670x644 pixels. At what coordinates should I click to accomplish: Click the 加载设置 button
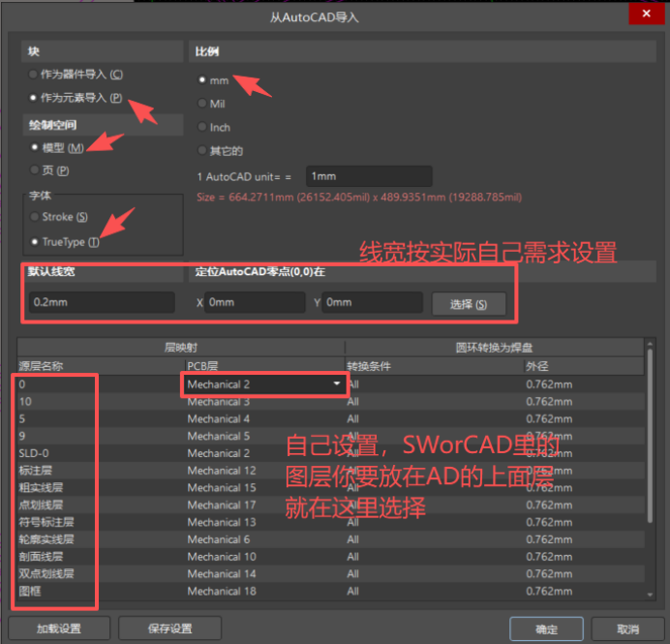pyautogui.click(x=59, y=629)
